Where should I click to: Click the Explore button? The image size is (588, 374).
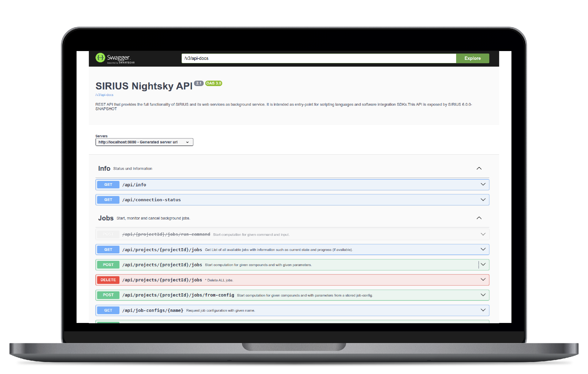472,58
